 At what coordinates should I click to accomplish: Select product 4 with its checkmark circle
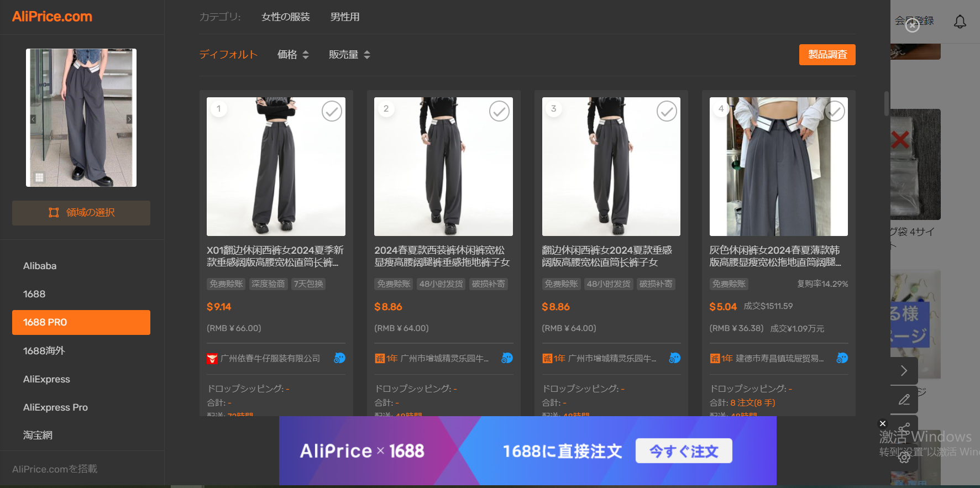tap(835, 111)
